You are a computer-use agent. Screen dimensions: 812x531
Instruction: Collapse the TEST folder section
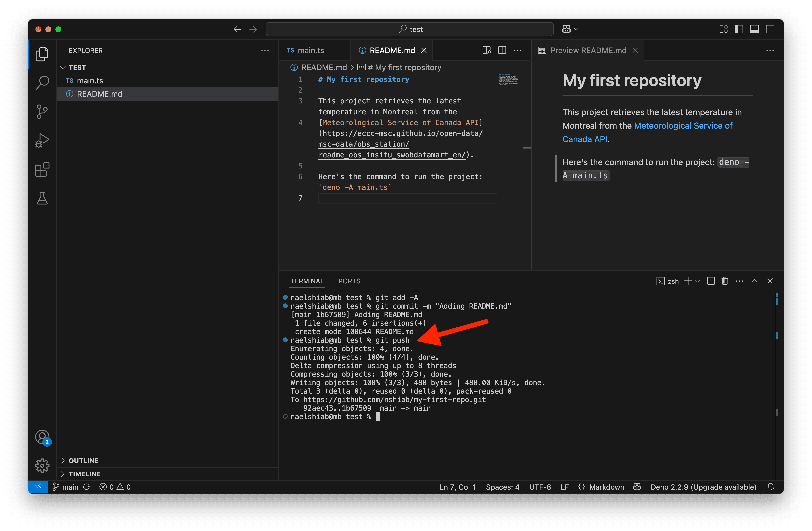[167, 67]
